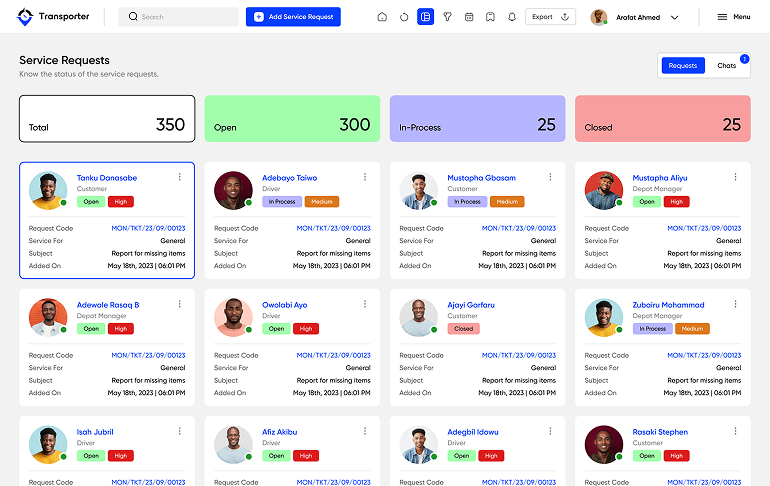This screenshot has height=486, width=770.
Task: Click Add Service Request button
Action: pos(293,17)
